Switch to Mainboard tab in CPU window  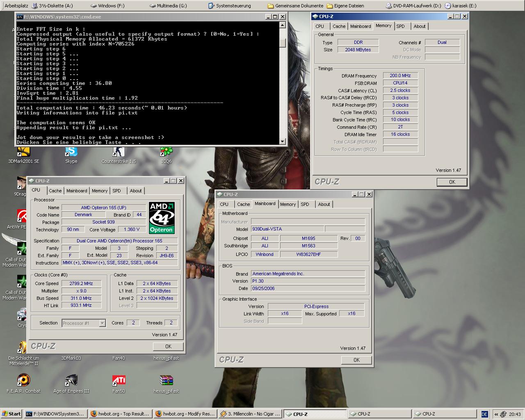77,191
